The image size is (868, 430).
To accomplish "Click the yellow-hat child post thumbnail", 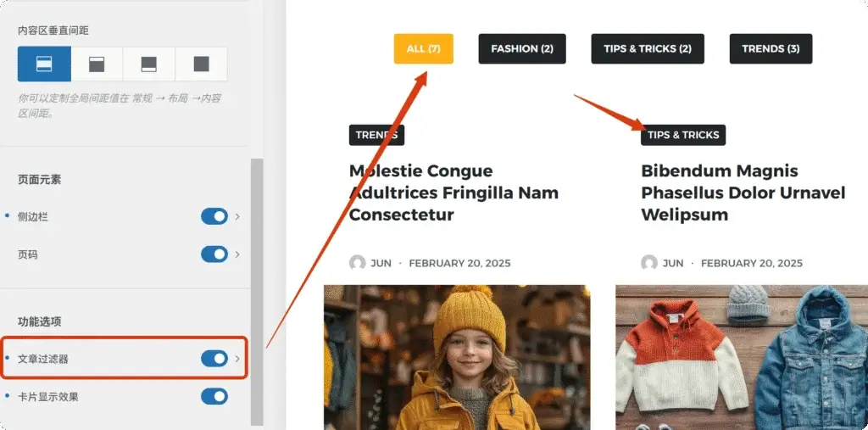I will [x=457, y=356].
